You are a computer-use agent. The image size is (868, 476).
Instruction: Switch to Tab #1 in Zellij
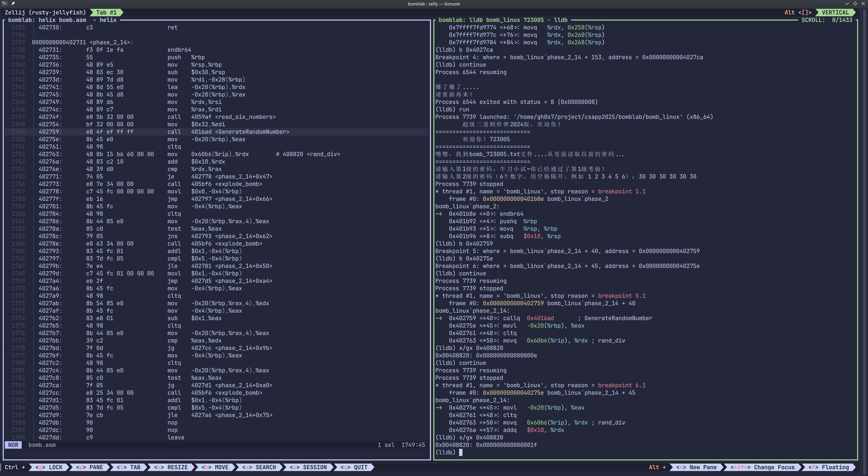click(106, 12)
